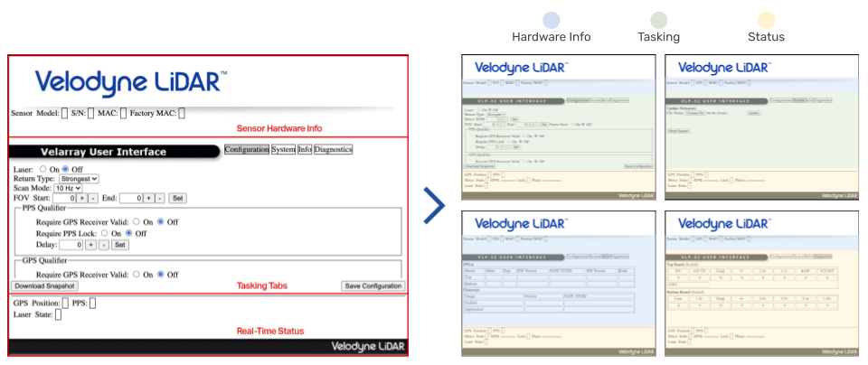
Task: Click the Delay Set button
Action: (120, 245)
